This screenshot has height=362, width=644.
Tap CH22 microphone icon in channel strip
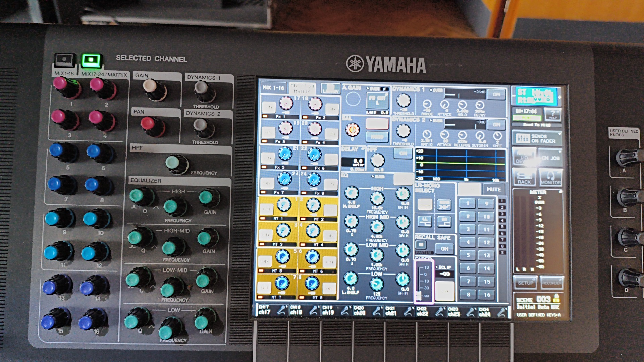[439, 312]
